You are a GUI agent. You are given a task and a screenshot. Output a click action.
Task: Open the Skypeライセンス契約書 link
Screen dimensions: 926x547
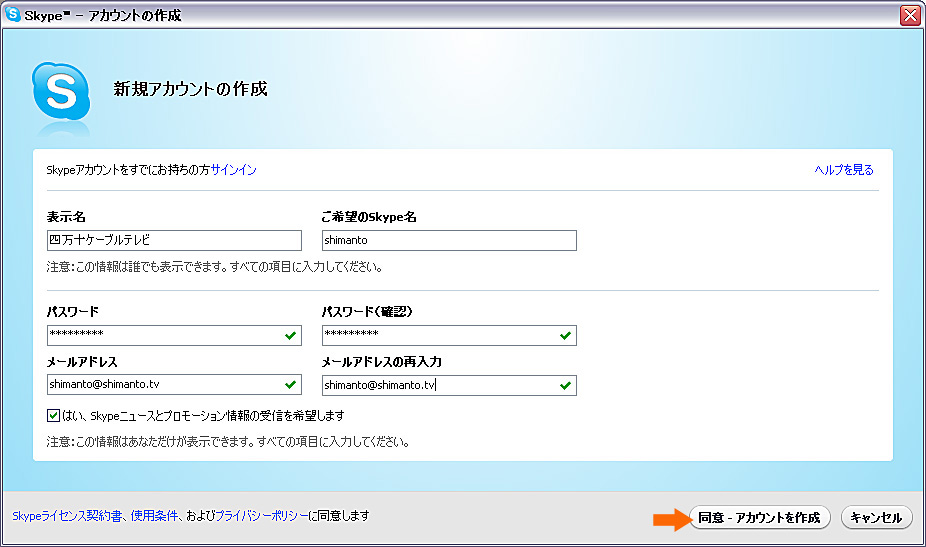coord(67,516)
